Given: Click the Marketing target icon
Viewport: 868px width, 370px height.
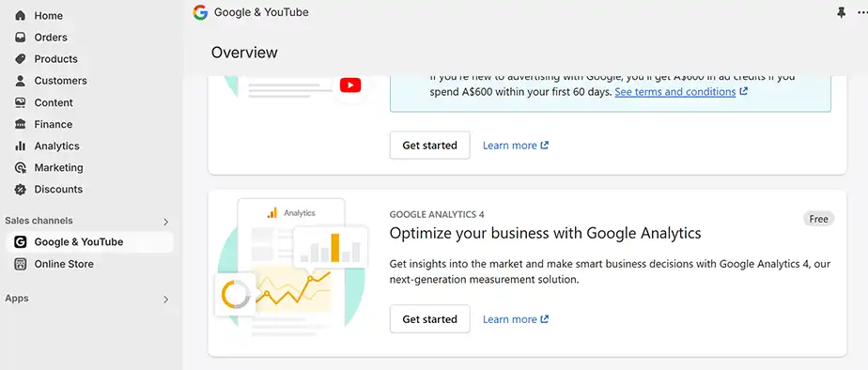Looking at the screenshot, I should [21, 167].
